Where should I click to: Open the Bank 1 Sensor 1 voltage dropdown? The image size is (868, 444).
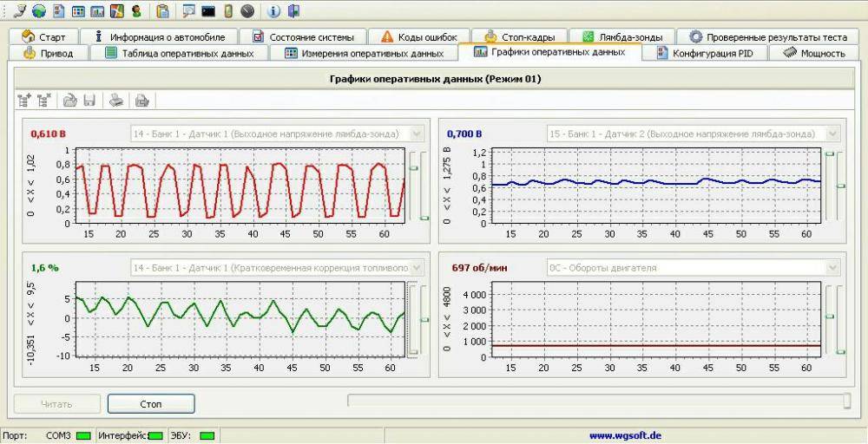[416, 134]
